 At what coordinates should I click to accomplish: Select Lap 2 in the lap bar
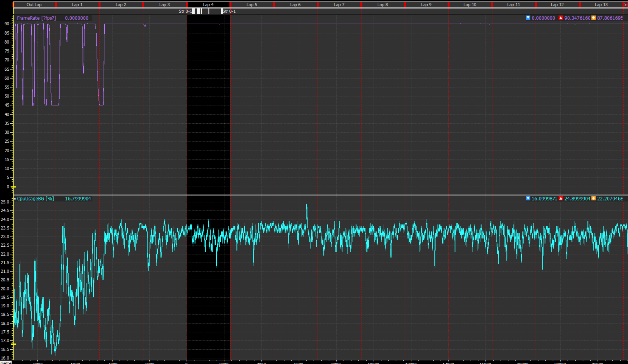point(121,5)
